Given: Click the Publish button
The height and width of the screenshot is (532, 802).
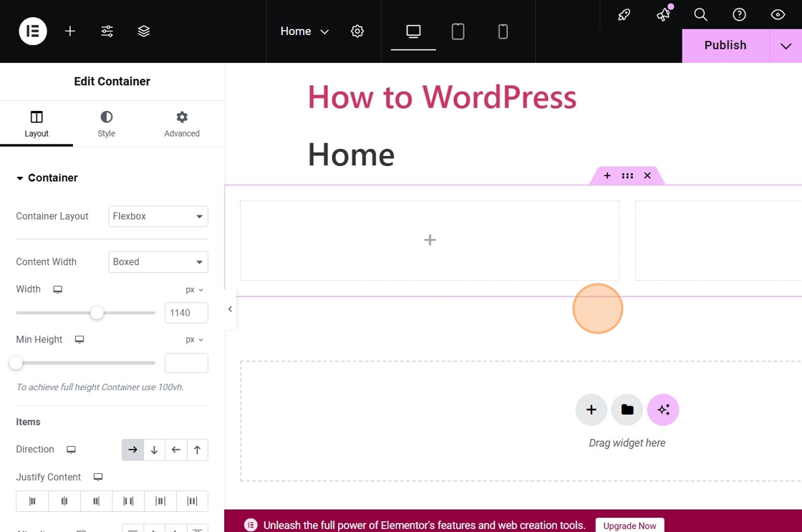Looking at the screenshot, I should [x=725, y=46].
